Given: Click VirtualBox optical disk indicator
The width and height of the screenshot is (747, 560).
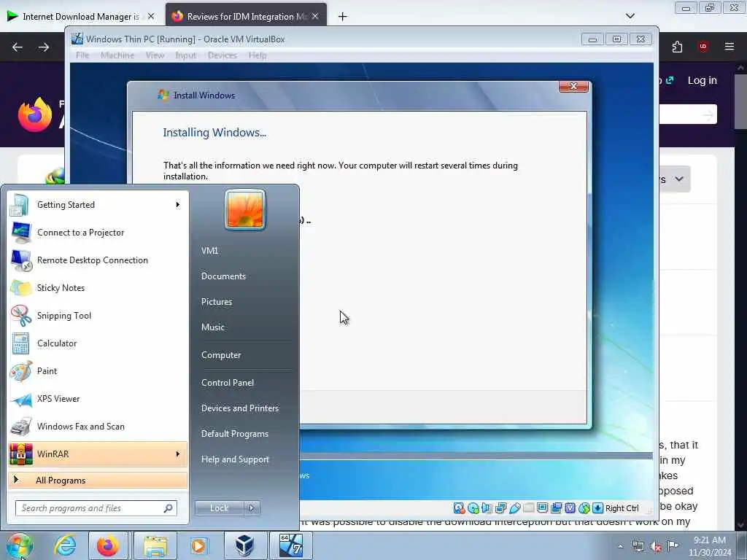Looking at the screenshot, I should coord(473,508).
